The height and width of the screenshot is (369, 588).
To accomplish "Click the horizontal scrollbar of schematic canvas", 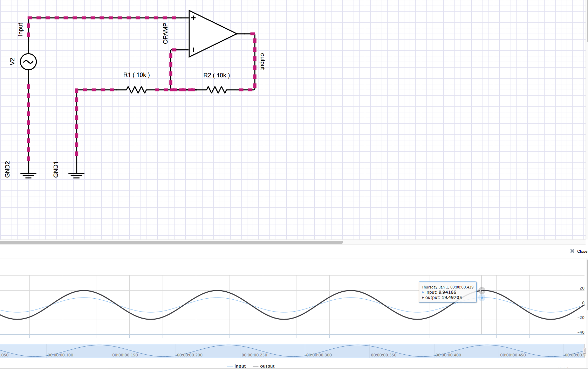I will click(x=171, y=242).
